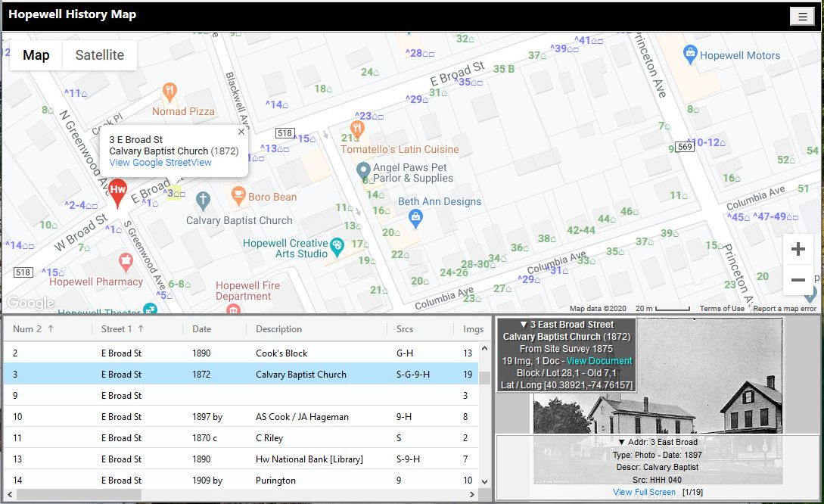Screen dimensions: 824x504
Task: Open the hamburger menu in the header
Action: [x=801, y=17]
